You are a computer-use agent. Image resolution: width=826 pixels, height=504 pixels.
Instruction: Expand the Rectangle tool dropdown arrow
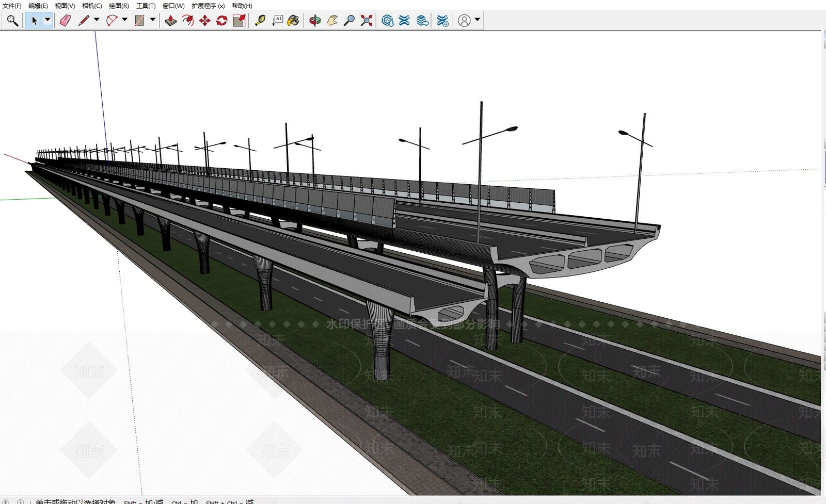point(152,20)
